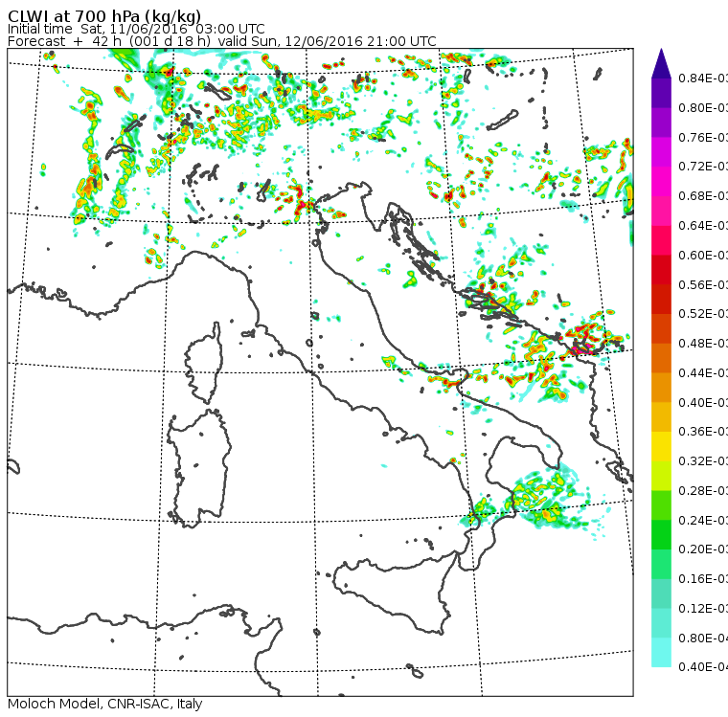Click the 0.68E colorbar label
Screen dimensions: 728x717
point(703,196)
